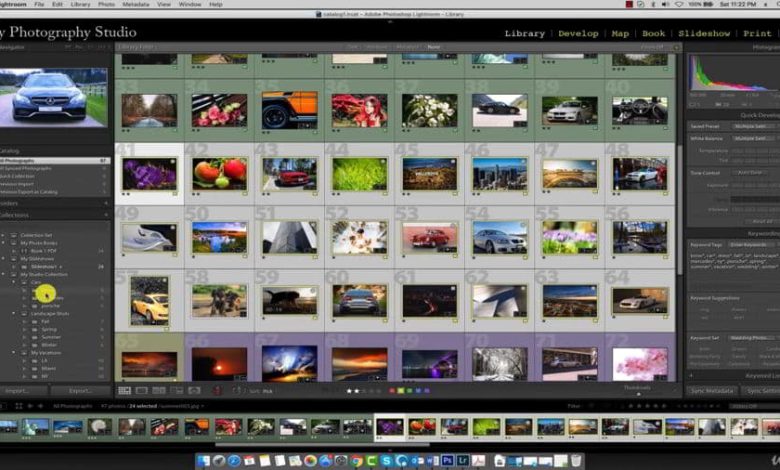Viewport: 780px width, 470px height.
Task: Open the Print module
Action: coord(757,33)
